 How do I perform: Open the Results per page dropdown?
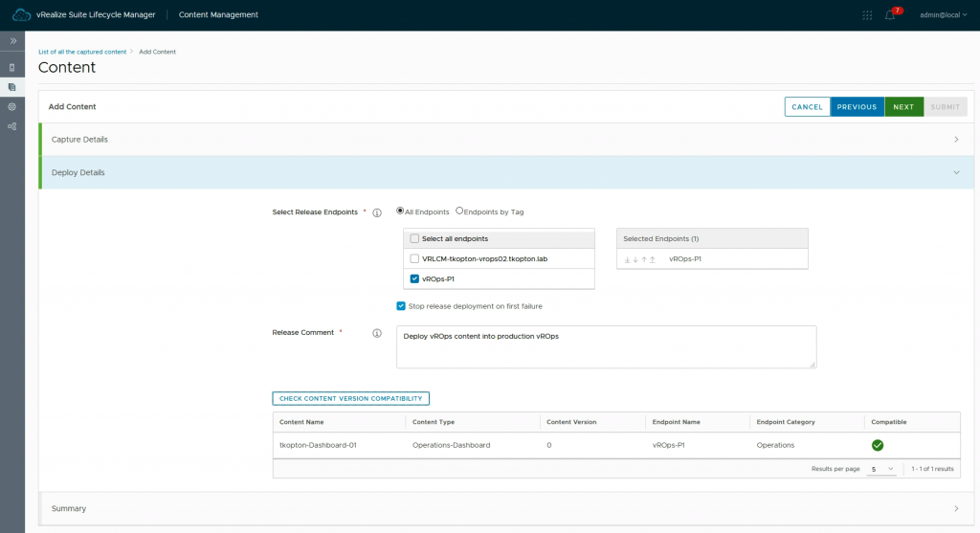(x=881, y=469)
